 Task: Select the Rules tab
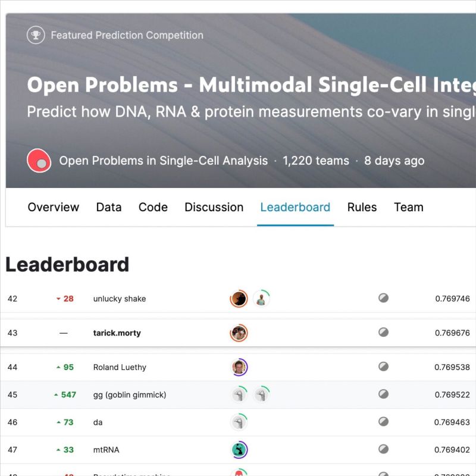362,207
